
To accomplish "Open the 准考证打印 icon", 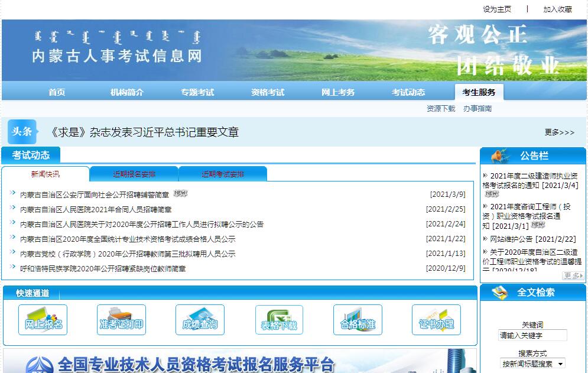I will (x=121, y=320).
